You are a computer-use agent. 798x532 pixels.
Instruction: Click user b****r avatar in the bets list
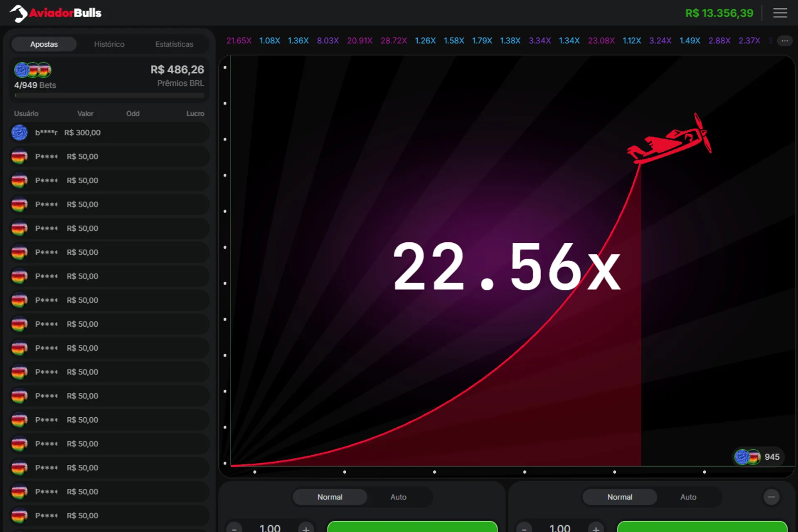pos(20,133)
